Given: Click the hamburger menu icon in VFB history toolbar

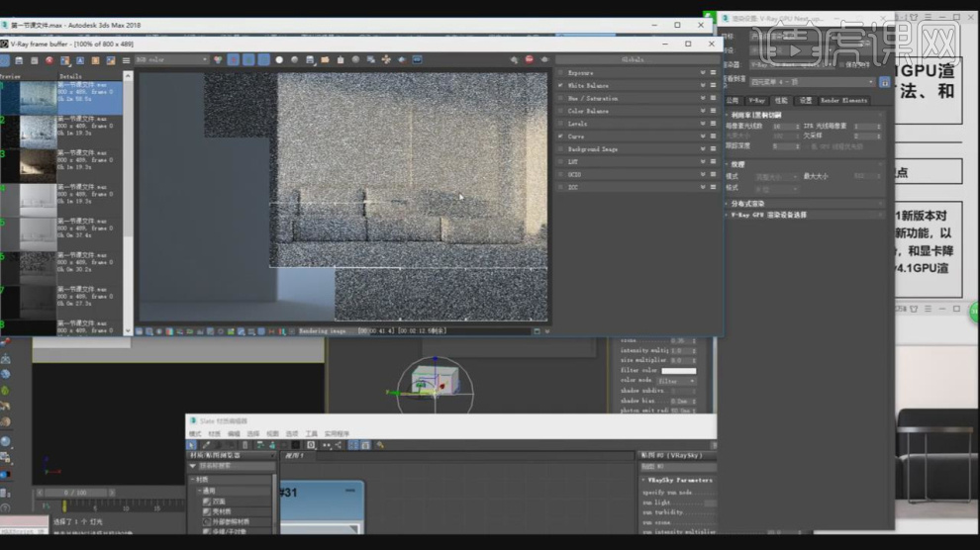Looking at the screenshot, I should pos(127,60).
